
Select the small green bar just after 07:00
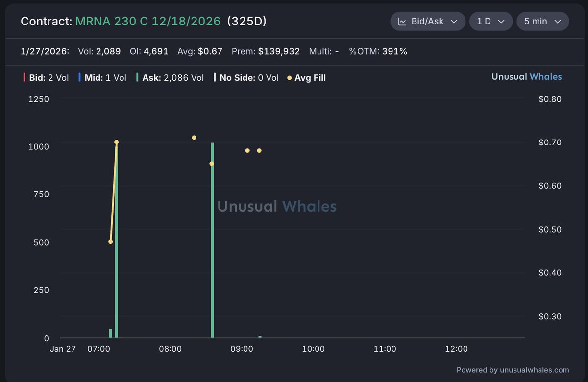click(x=111, y=334)
